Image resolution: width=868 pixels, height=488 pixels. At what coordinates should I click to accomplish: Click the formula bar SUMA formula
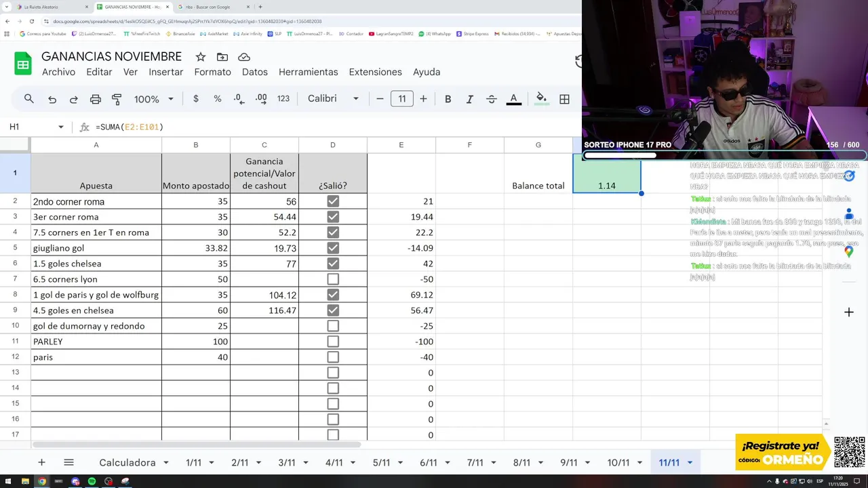coord(130,127)
